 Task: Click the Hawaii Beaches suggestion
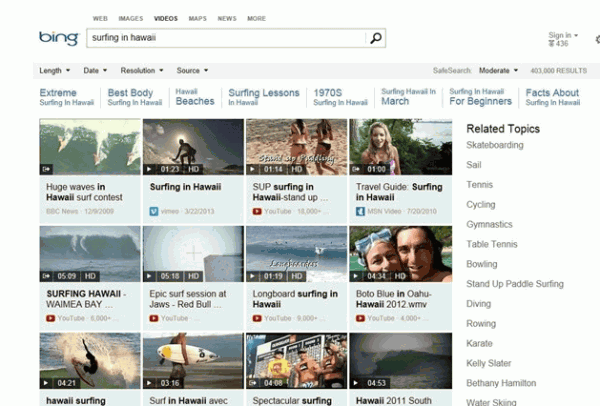tap(195, 97)
